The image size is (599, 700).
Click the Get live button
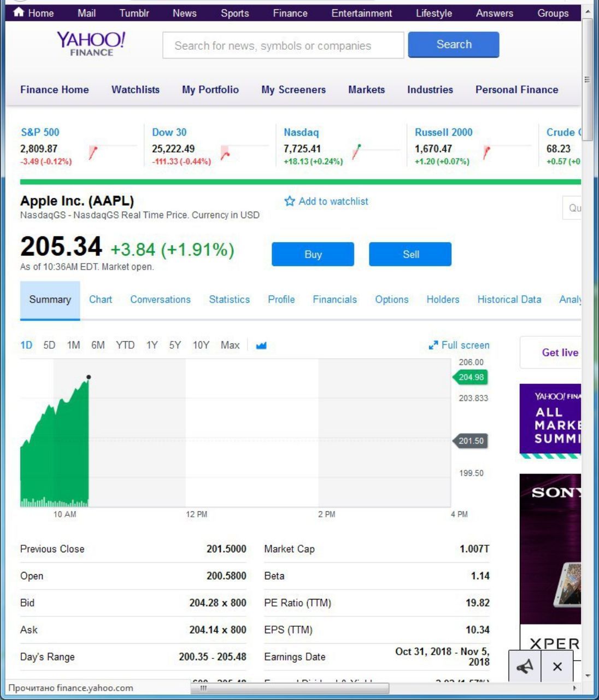tap(550, 352)
